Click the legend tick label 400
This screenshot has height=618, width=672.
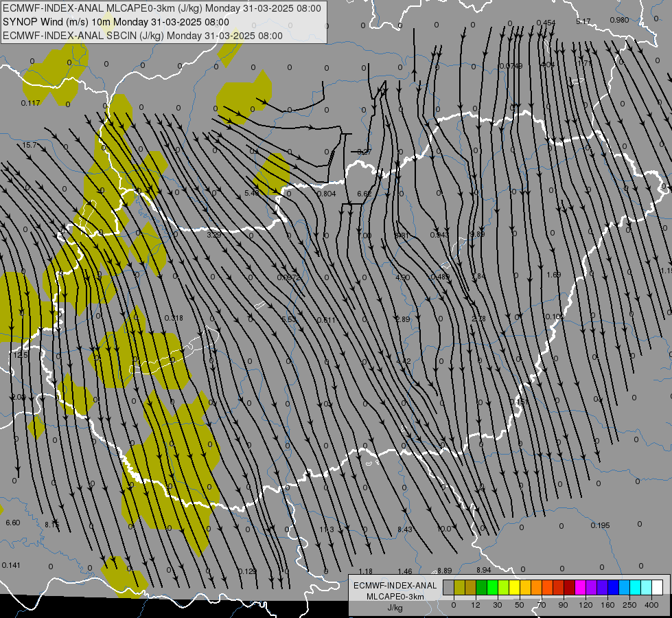[651, 605]
